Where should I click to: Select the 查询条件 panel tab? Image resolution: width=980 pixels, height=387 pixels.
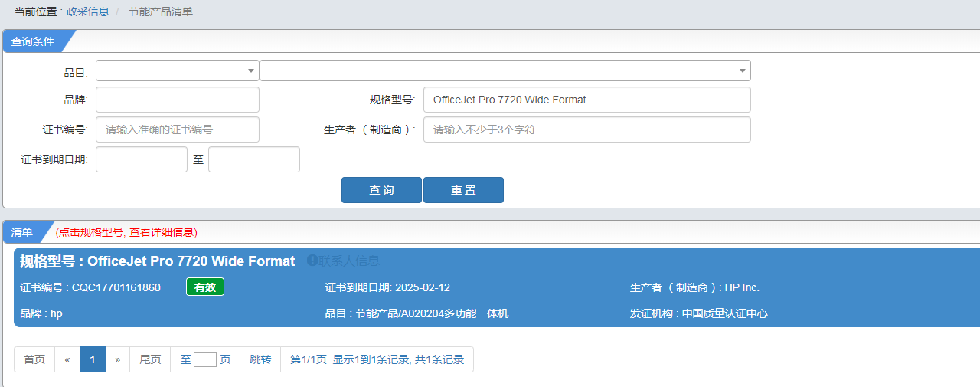[x=33, y=41]
